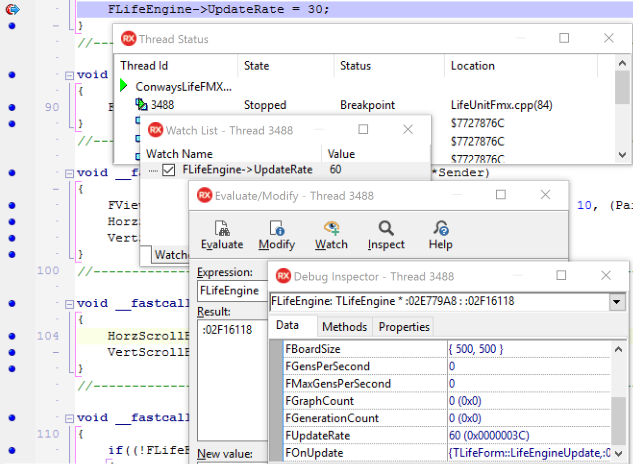The height and width of the screenshot is (464, 633).
Task: Select the FBoardSize field row
Action: pos(446,349)
